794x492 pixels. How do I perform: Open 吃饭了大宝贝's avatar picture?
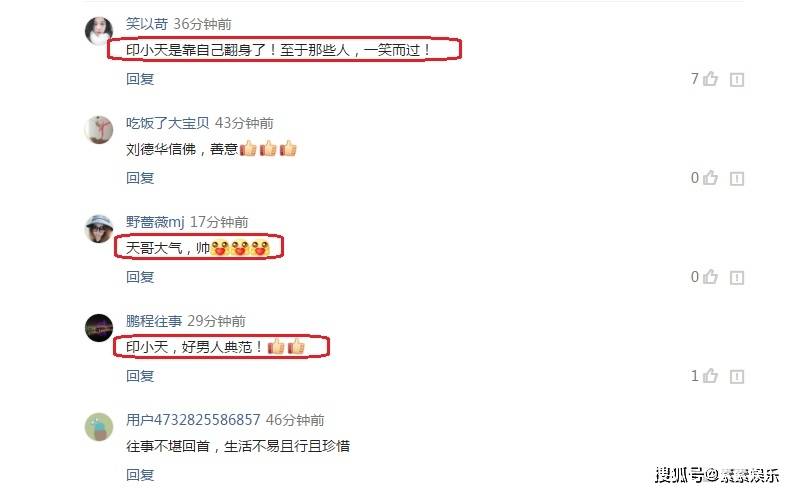click(x=99, y=130)
